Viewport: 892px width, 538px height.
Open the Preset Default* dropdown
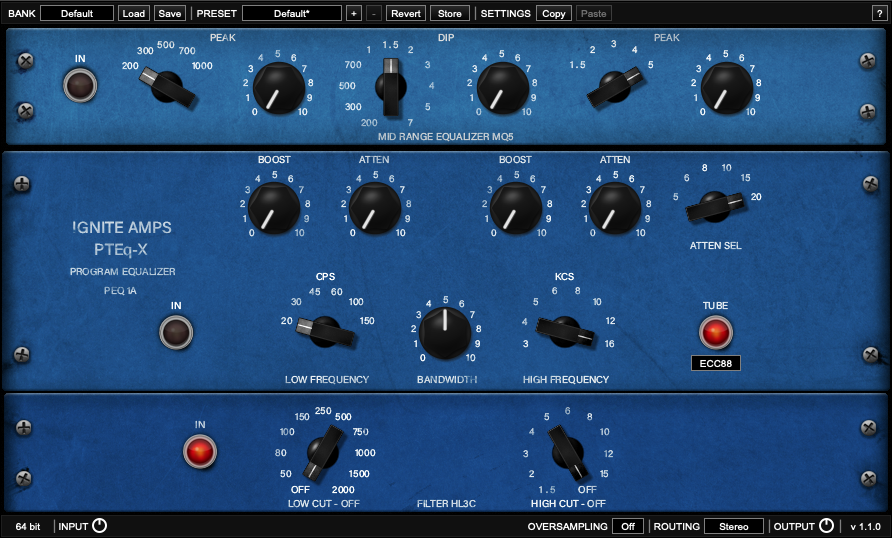(x=292, y=13)
